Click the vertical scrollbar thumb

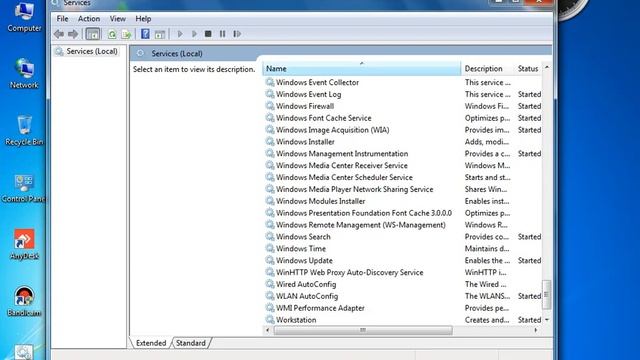(547, 295)
